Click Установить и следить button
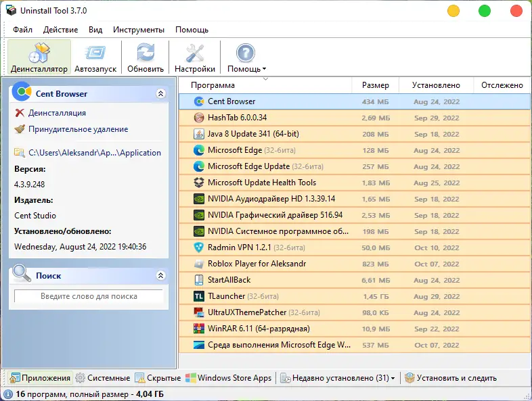Screen dimensions: 532x401 click(x=451, y=377)
